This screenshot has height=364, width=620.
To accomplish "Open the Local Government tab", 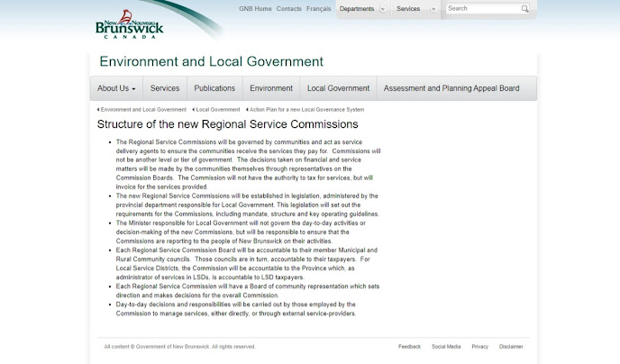I will 338,88.
